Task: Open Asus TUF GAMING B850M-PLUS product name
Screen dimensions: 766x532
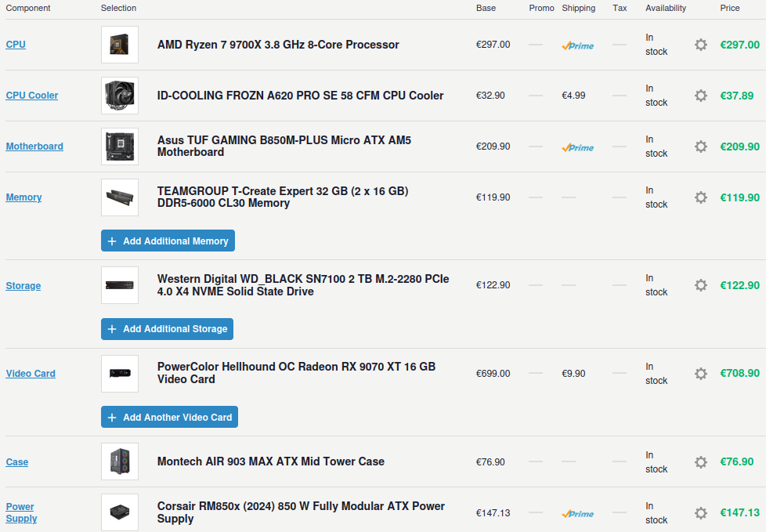Action: tap(284, 146)
